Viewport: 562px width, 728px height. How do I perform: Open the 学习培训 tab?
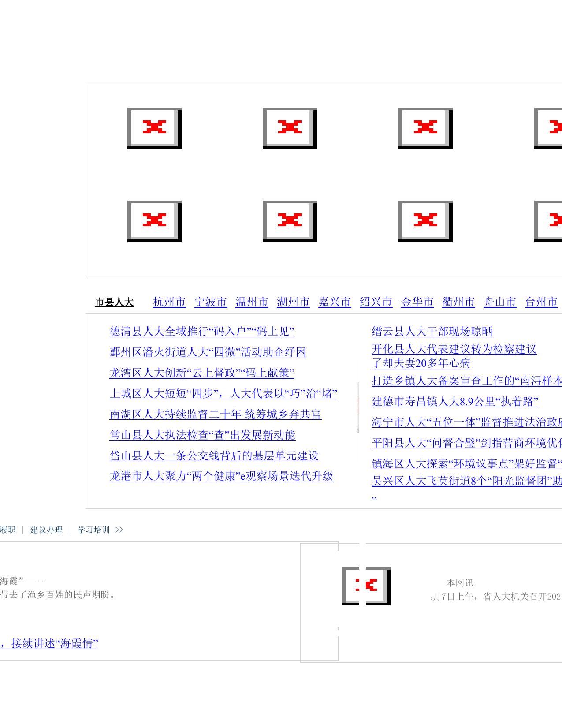(93, 530)
